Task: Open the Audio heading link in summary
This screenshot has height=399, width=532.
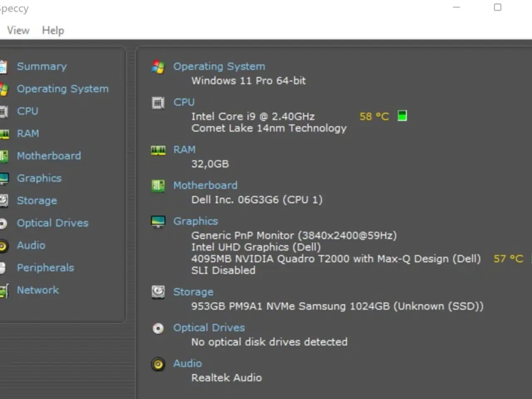Action: tap(187, 364)
